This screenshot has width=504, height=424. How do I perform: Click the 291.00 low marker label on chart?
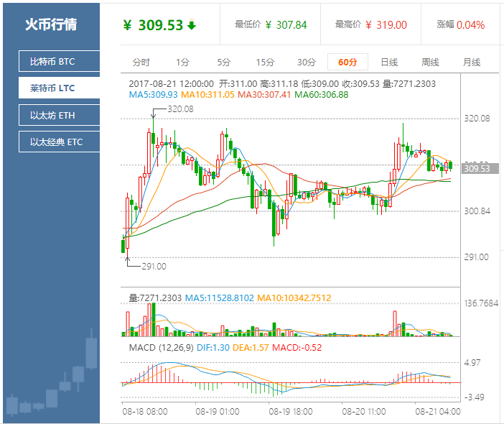coord(154,267)
